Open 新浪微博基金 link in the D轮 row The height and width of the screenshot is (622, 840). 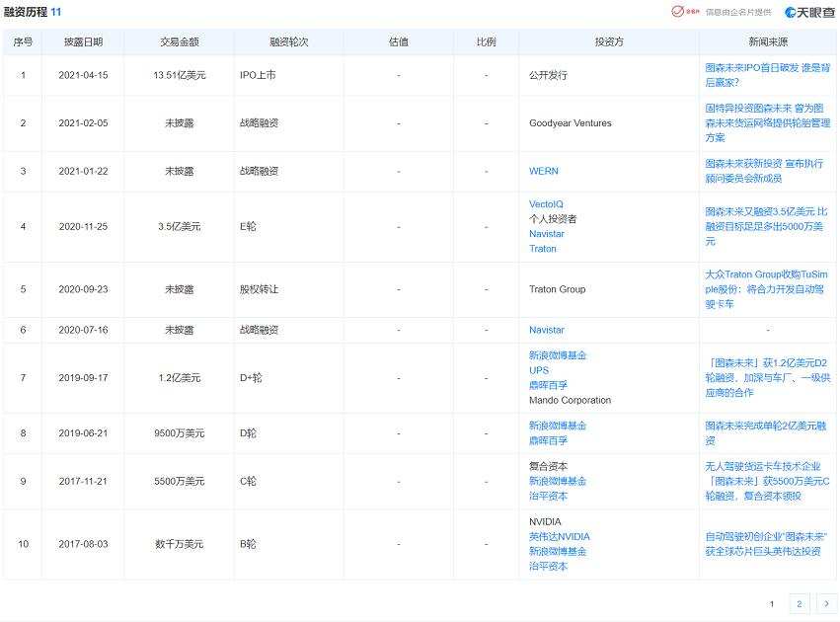557,426
